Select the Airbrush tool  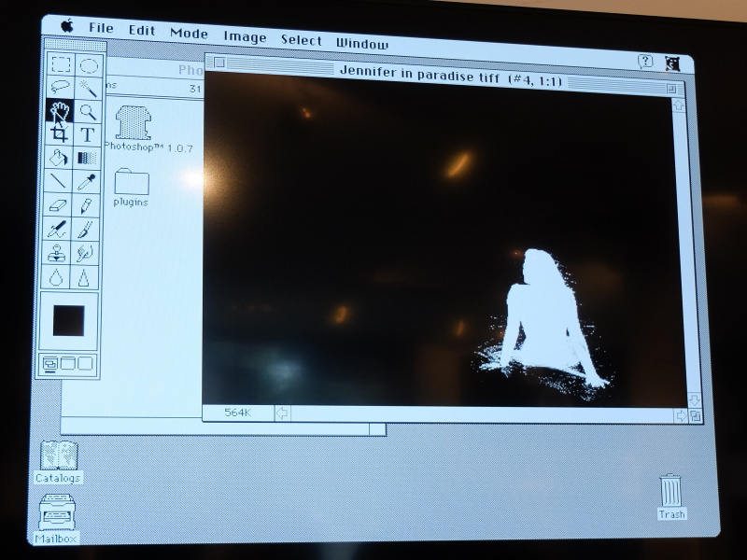pos(57,229)
